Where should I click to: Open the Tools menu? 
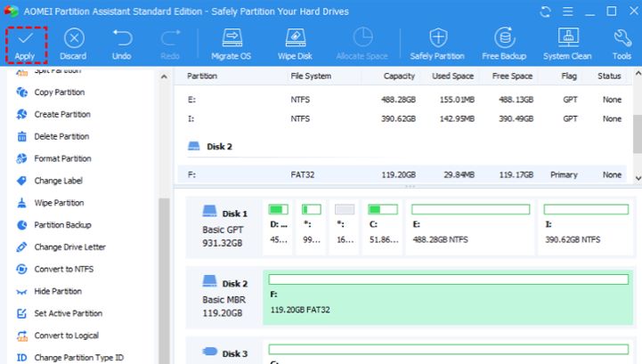622,44
